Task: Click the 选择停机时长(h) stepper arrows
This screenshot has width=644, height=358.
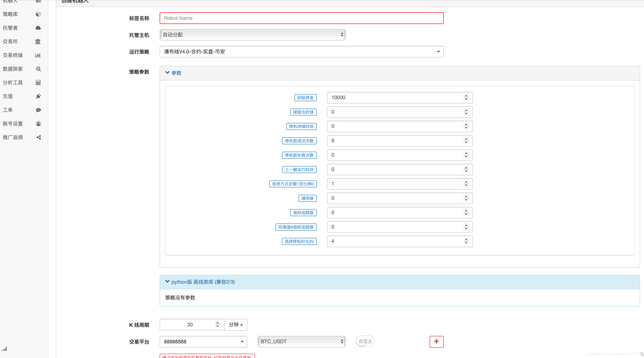Action: (466, 241)
